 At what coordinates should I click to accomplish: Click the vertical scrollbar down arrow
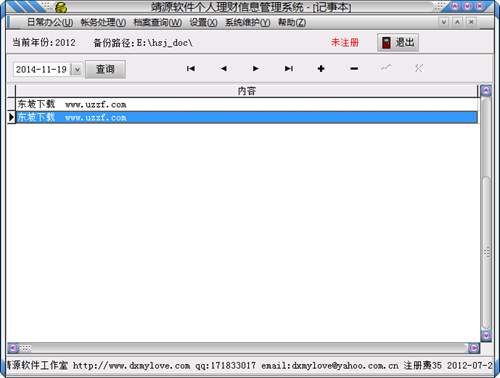tap(486, 335)
